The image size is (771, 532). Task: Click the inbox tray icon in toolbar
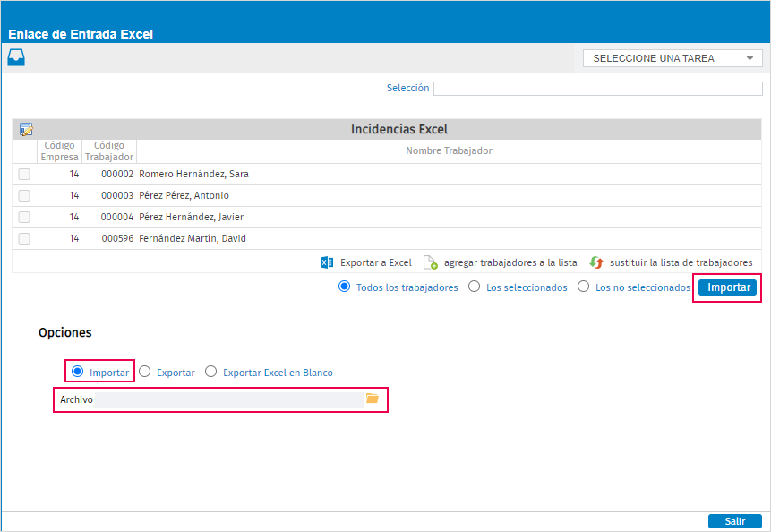[x=16, y=57]
